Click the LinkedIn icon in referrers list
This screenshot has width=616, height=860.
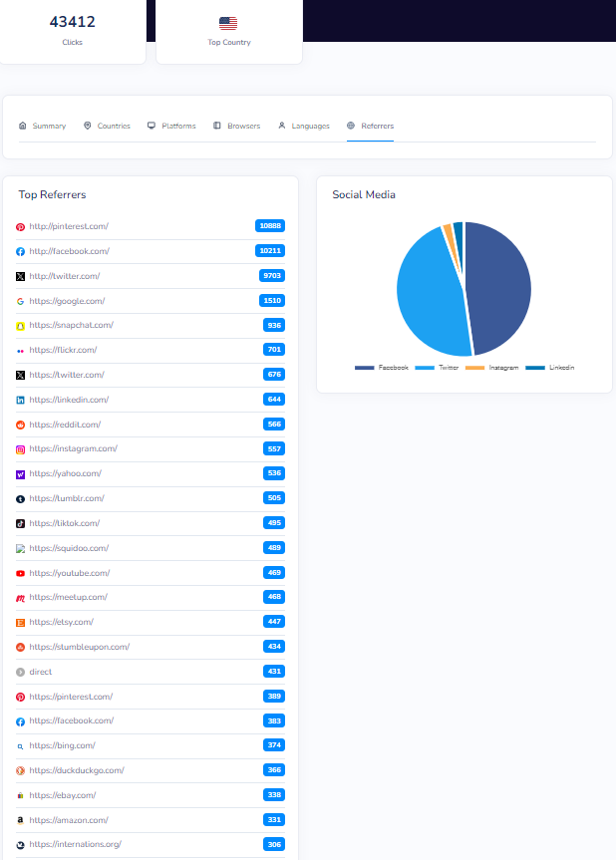[20, 401]
